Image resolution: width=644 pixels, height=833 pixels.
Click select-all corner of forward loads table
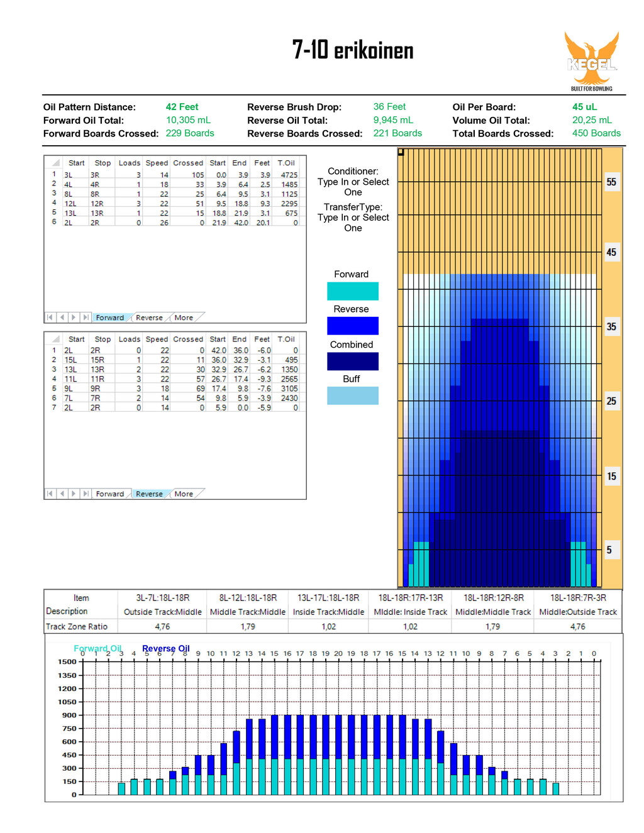55,163
